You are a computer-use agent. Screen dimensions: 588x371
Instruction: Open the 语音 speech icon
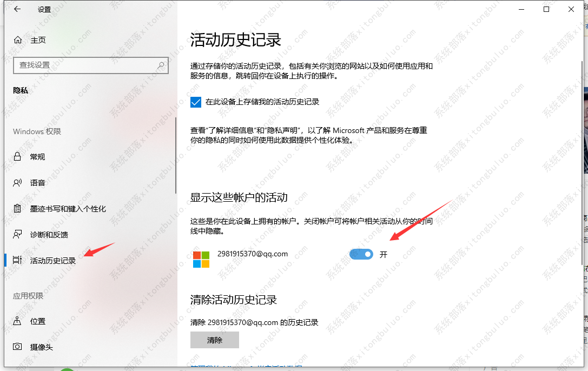click(x=17, y=183)
